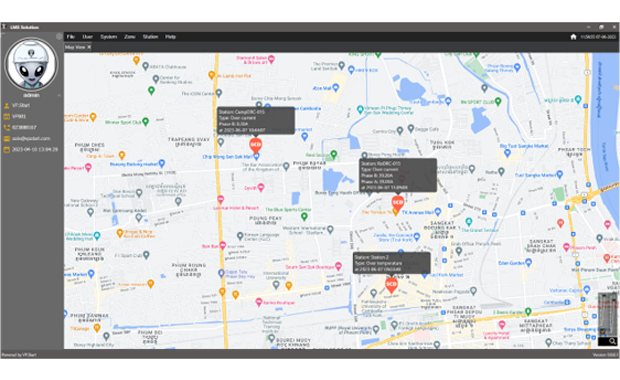620x380 pixels.
Task: Click the SCD marker near TK Avenue Mall
Action: tap(398, 203)
